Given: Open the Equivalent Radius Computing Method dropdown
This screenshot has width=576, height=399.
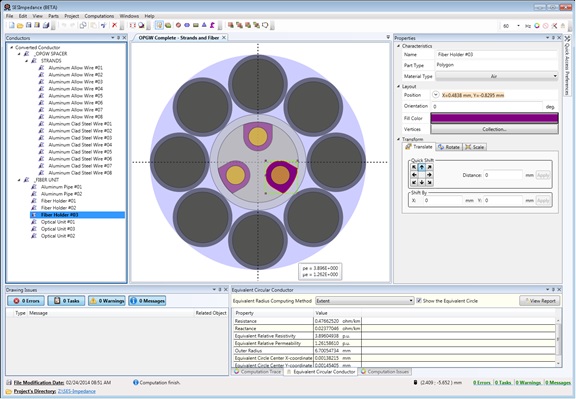Looking at the screenshot, I should click(x=364, y=301).
